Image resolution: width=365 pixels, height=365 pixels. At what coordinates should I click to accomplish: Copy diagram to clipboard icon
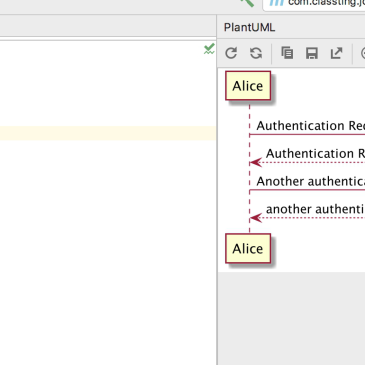click(287, 53)
